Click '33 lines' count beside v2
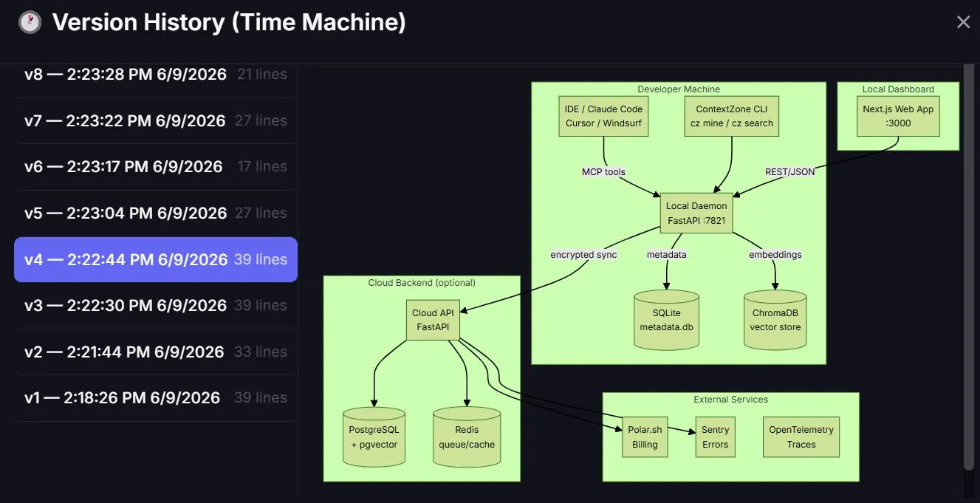This screenshot has height=503, width=980. coord(261,352)
